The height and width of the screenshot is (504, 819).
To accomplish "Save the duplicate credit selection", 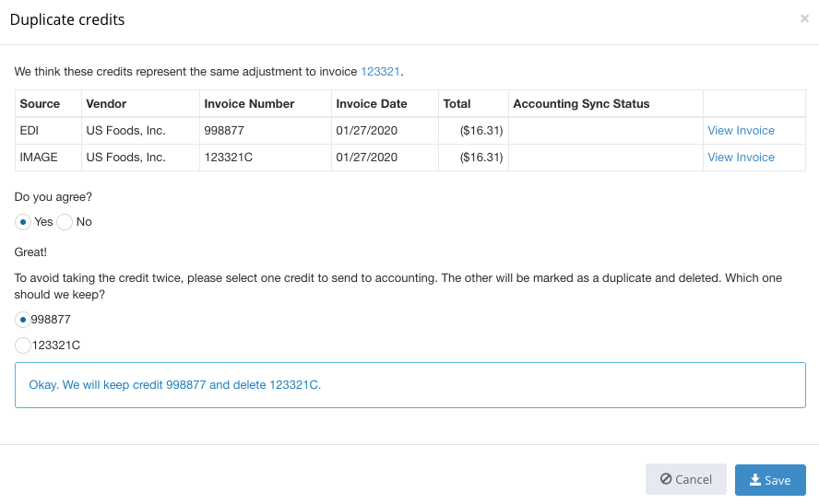I will tap(770, 480).
